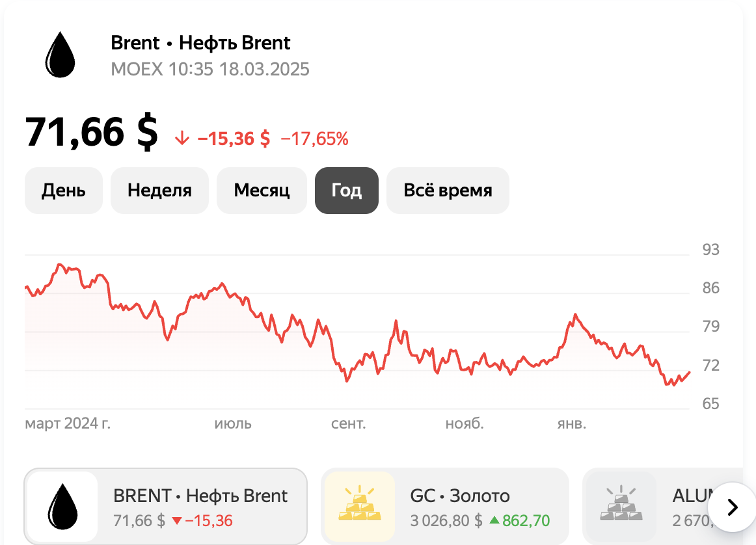756x545 pixels.
Task: Expand more instruments with the chevron
Action: (x=731, y=506)
